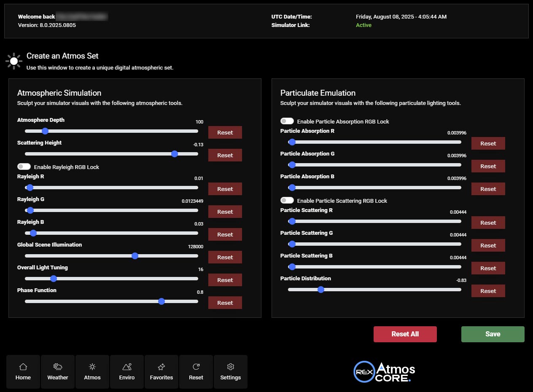Reset the Scattering Height value
Image resolution: width=533 pixels, height=392 pixels.
(225, 155)
